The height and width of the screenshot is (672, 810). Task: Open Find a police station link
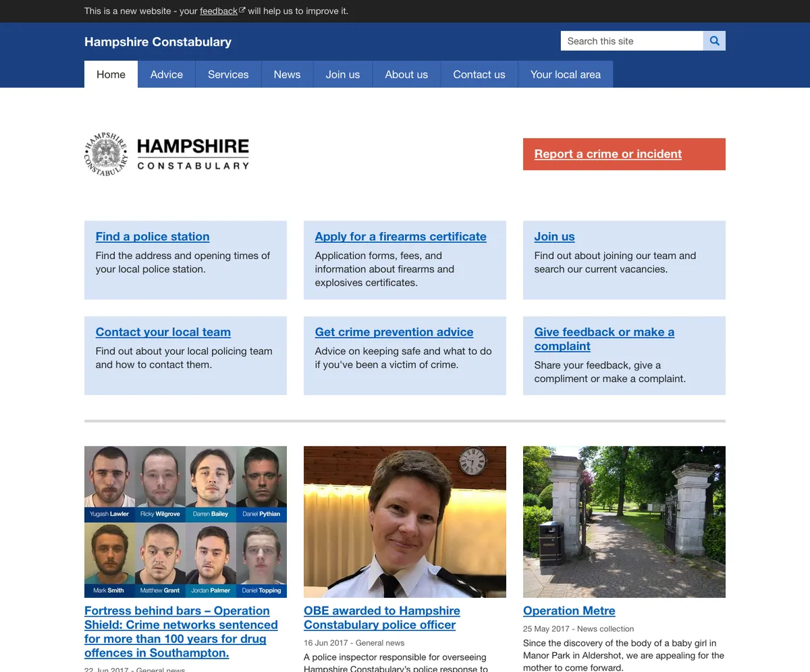click(x=153, y=237)
